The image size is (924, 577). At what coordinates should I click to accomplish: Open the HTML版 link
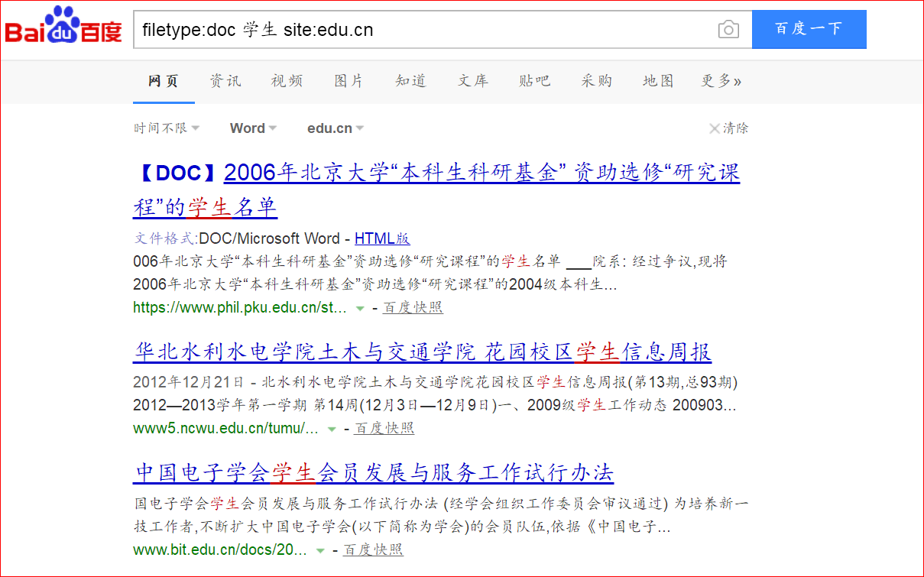[382, 238]
